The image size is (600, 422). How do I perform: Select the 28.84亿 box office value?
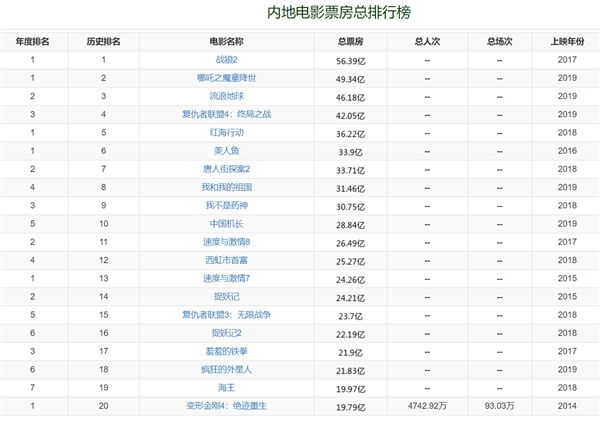point(351,225)
